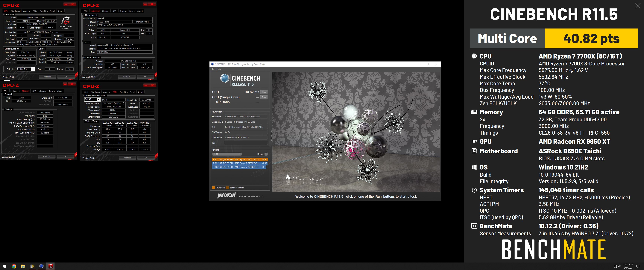
Task: Open About tab in SPD CPU-Z window
Action: coord(140,92)
